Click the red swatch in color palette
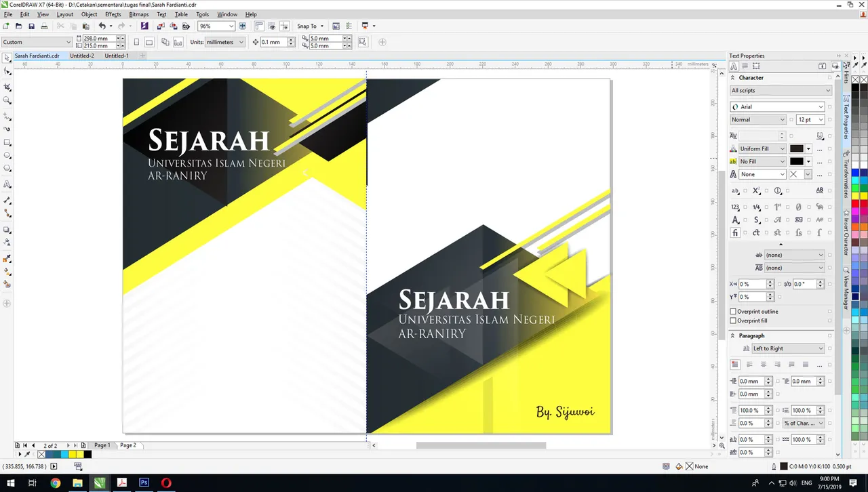Screen dimensions: 868x492 click(x=856, y=202)
